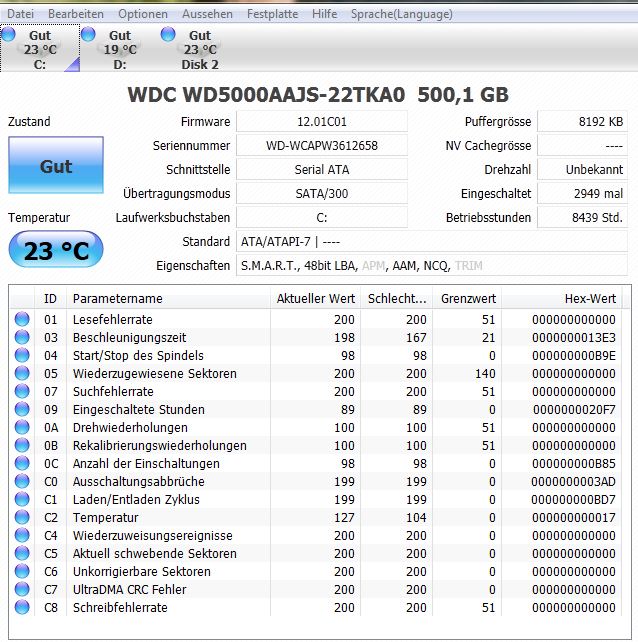Sort by Parametername column header
The width and height of the screenshot is (638, 642).
pos(168,298)
